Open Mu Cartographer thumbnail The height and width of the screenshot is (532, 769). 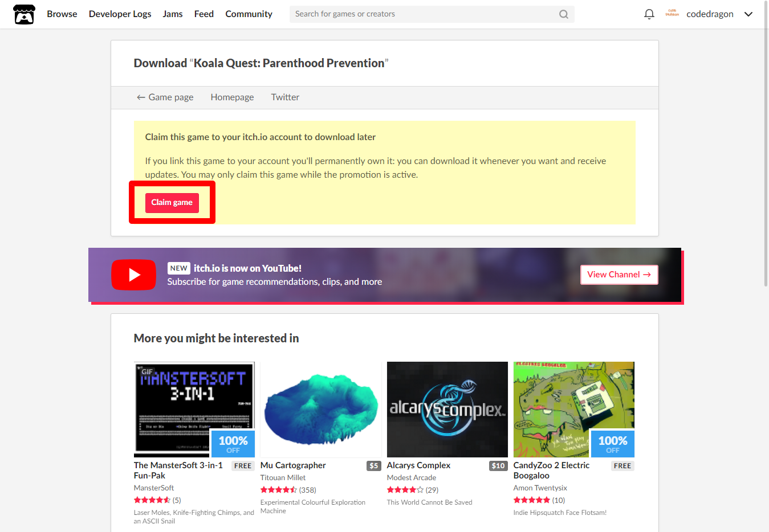pos(320,410)
